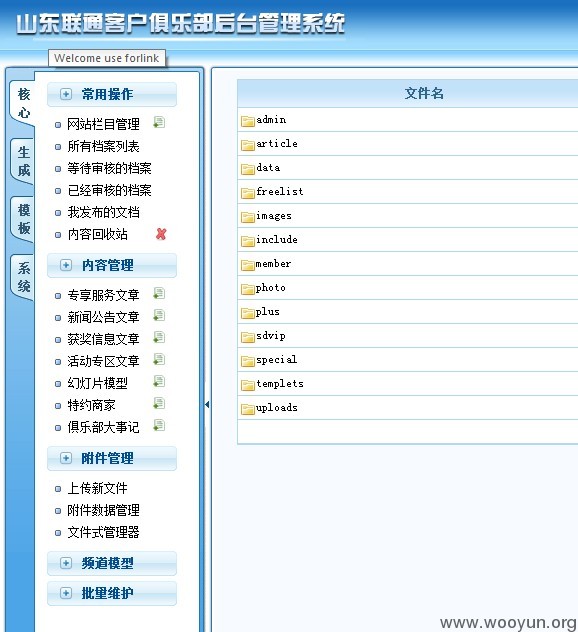578x632 pixels.
Task: Open the admin folder icon
Action: pos(247,121)
